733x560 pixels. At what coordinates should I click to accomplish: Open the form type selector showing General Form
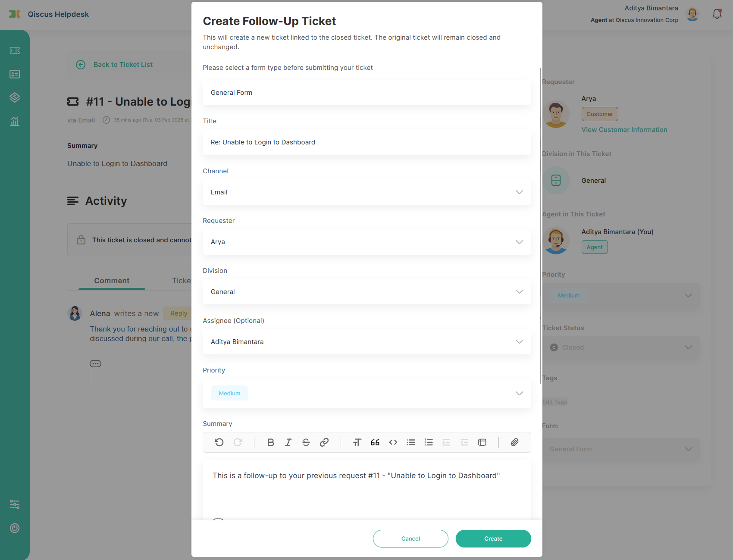pos(367,93)
